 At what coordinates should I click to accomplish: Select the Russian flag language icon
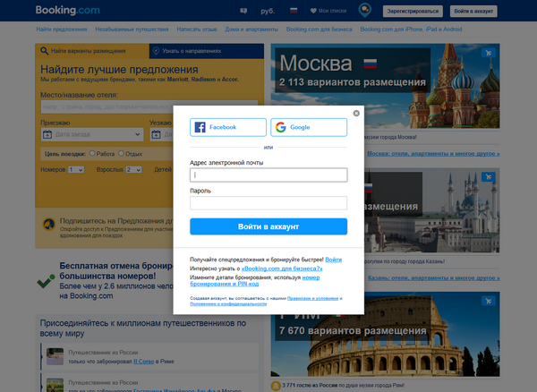[x=294, y=11]
